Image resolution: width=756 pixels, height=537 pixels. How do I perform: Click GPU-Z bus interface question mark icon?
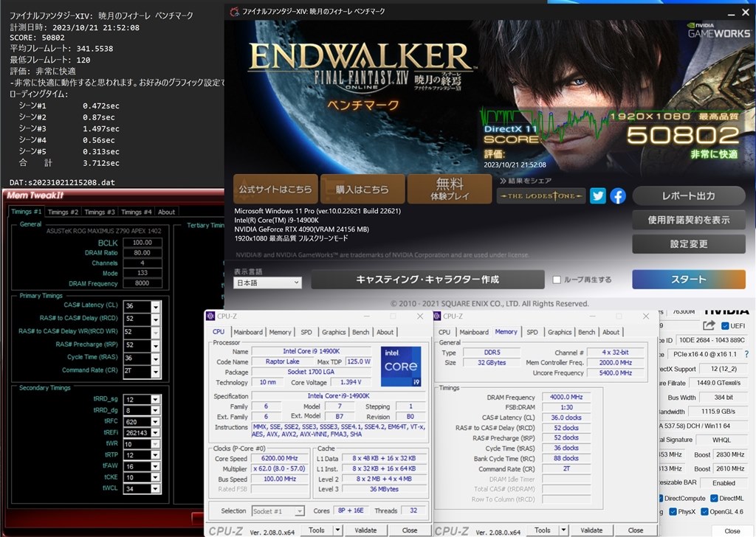[x=746, y=354]
